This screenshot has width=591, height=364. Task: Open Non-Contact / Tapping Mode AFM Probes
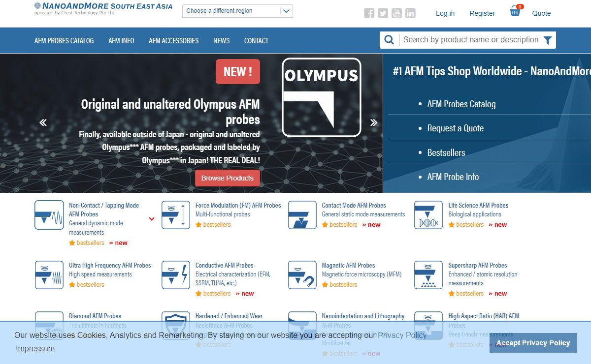(104, 210)
